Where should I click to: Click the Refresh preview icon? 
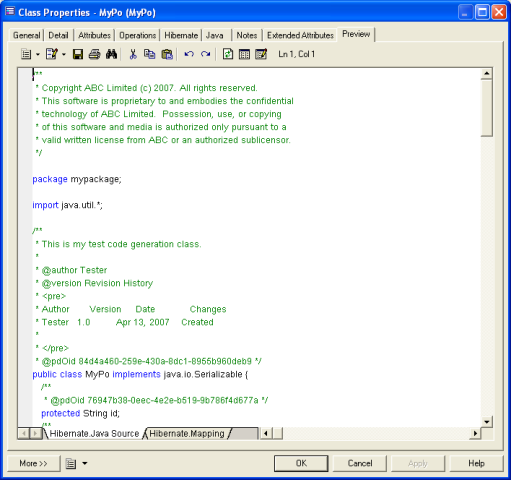click(x=228, y=54)
